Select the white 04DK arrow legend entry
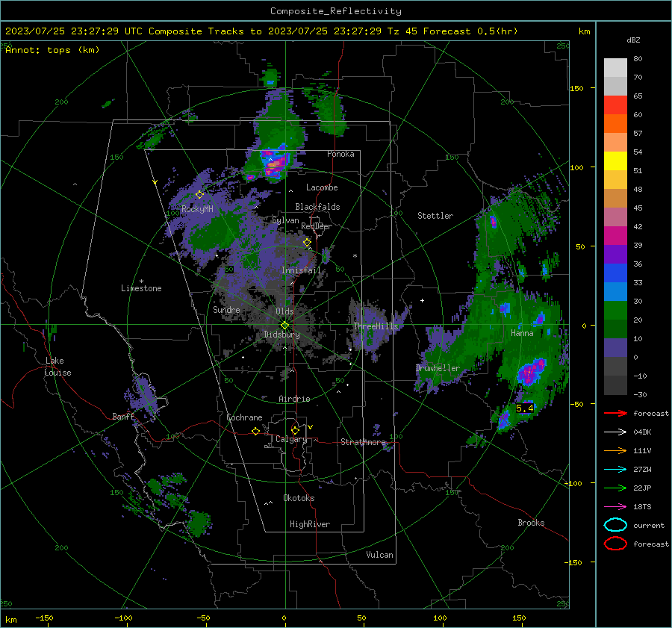 [x=615, y=432]
